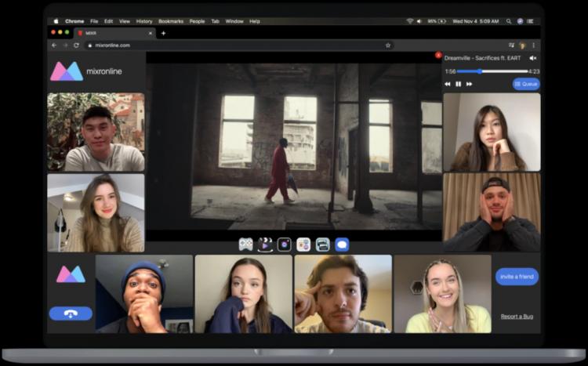Open the View menu

coord(125,21)
